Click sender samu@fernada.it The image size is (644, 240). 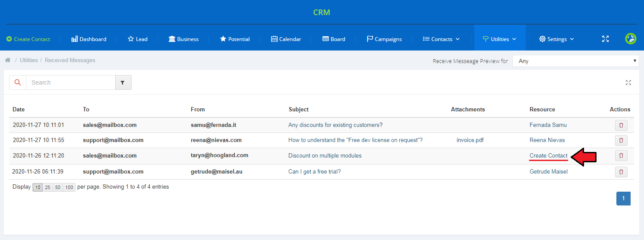click(213, 125)
